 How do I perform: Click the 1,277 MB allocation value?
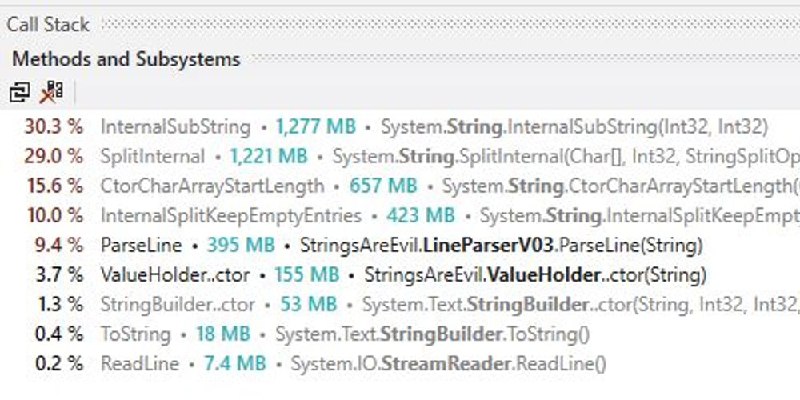(315, 127)
